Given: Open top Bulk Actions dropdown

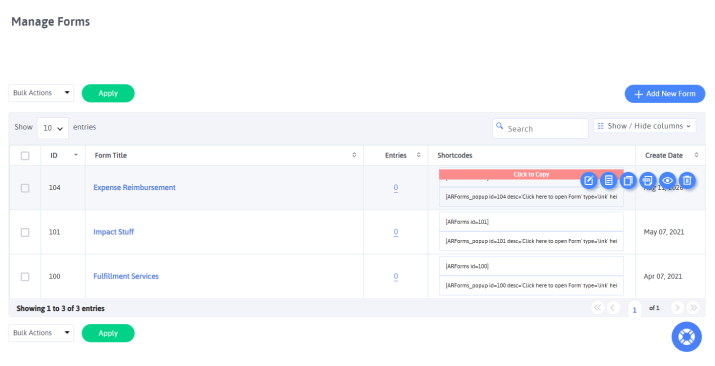Looking at the screenshot, I should (x=41, y=93).
